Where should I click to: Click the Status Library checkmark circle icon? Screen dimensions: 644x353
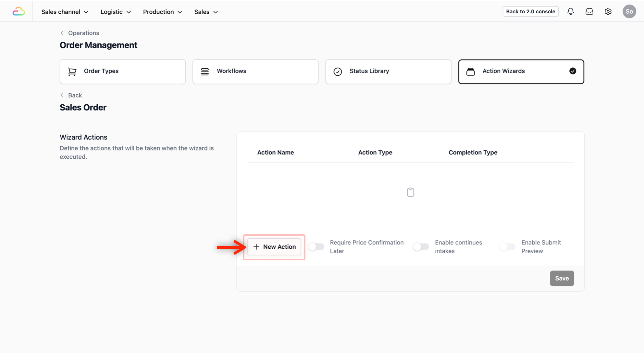click(338, 72)
